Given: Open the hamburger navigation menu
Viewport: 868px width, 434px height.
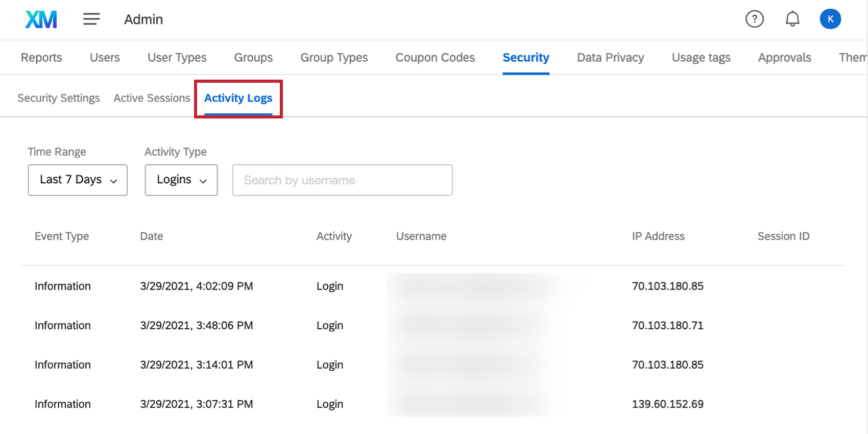Looking at the screenshot, I should pyautogui.click(x=91, y=19).
